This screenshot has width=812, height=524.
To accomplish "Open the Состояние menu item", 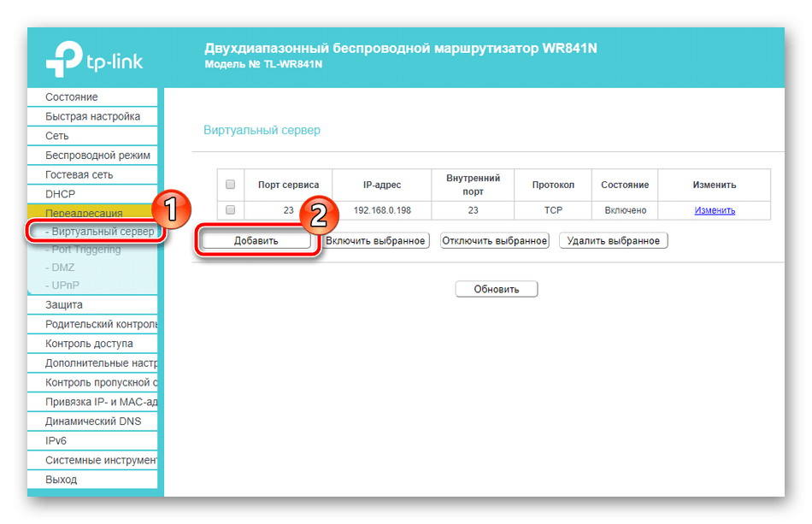I will pos(72,97).
